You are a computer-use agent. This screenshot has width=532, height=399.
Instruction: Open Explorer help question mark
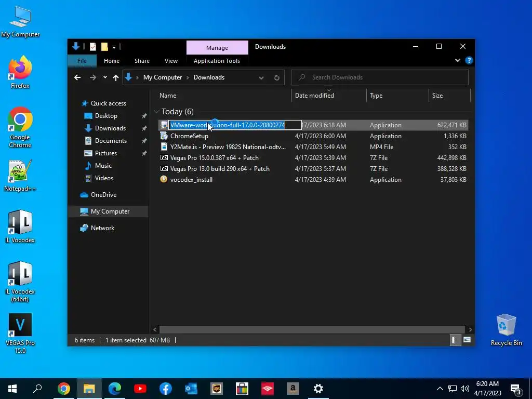click(469, 60)
